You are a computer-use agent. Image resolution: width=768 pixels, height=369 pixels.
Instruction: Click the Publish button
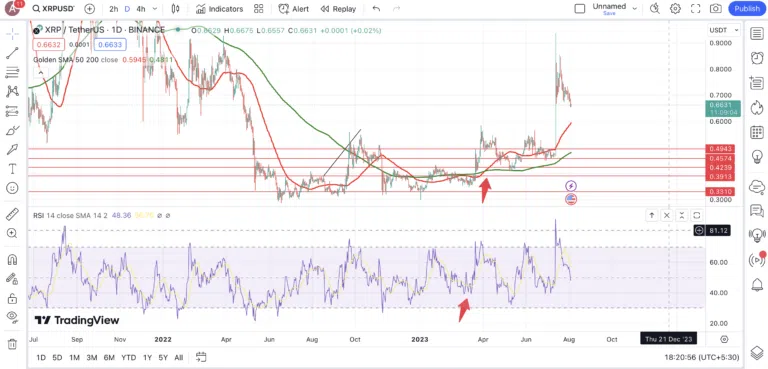point(747,9)
